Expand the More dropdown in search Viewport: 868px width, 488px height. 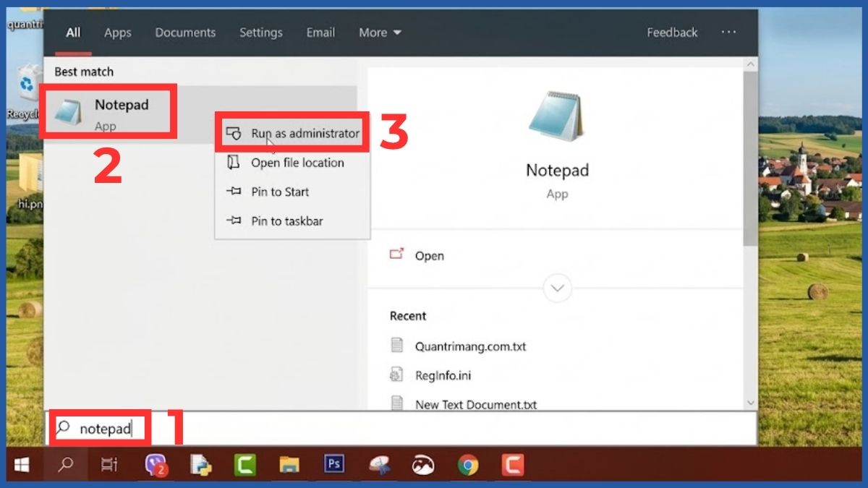[379, 33]
